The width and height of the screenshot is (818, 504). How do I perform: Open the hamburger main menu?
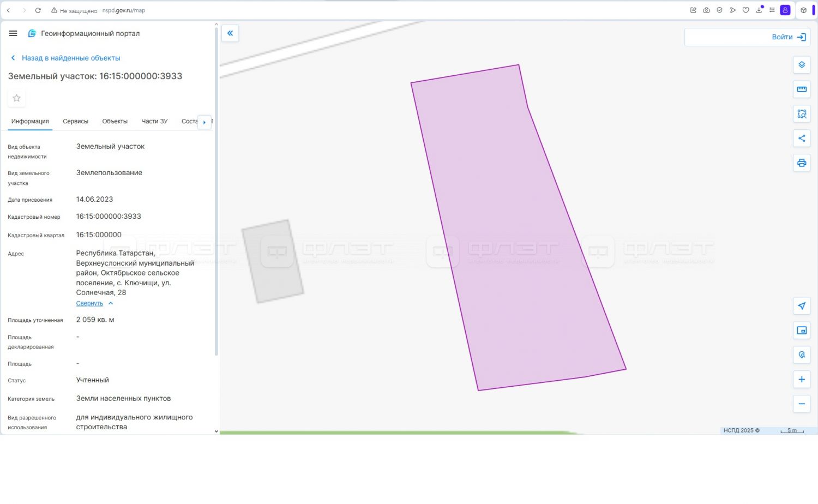point(13,33)
